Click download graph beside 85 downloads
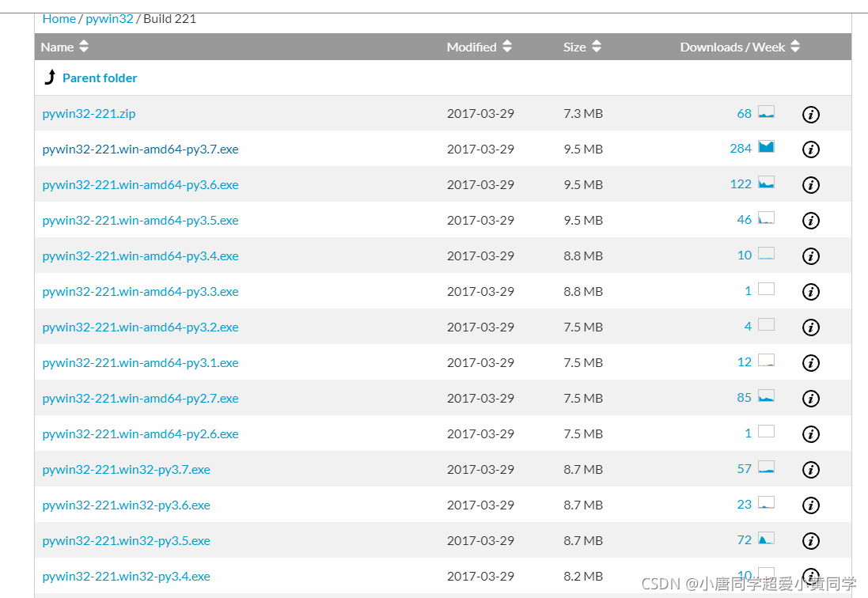 (766, 396)
